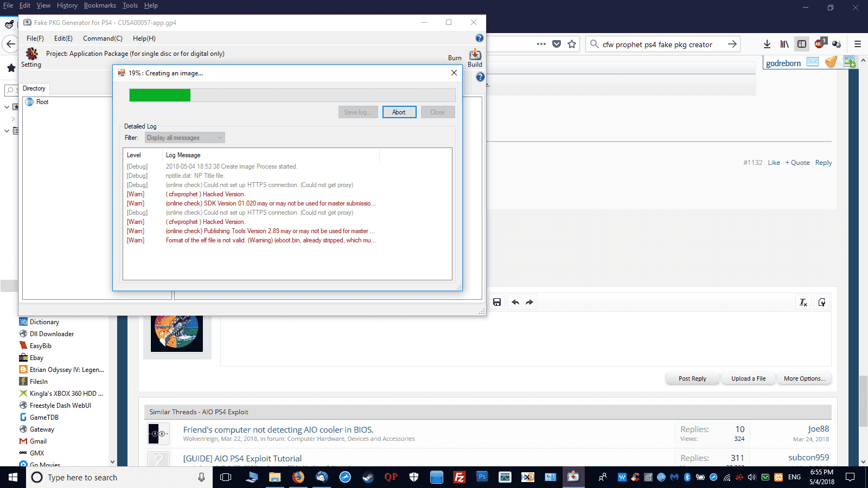Click the user avatar thumbnail beside the reply editor
Image resolution: width=868 pixels, height=488 pixels.
[x=177, y=333]
